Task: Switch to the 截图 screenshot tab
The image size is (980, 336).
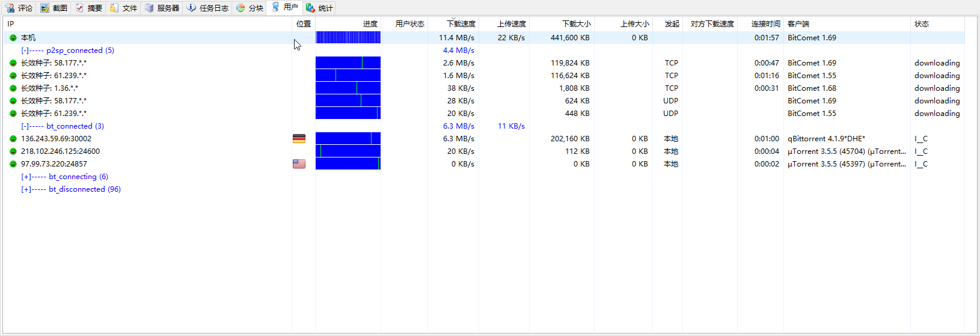Action: (x=54, y=8)
